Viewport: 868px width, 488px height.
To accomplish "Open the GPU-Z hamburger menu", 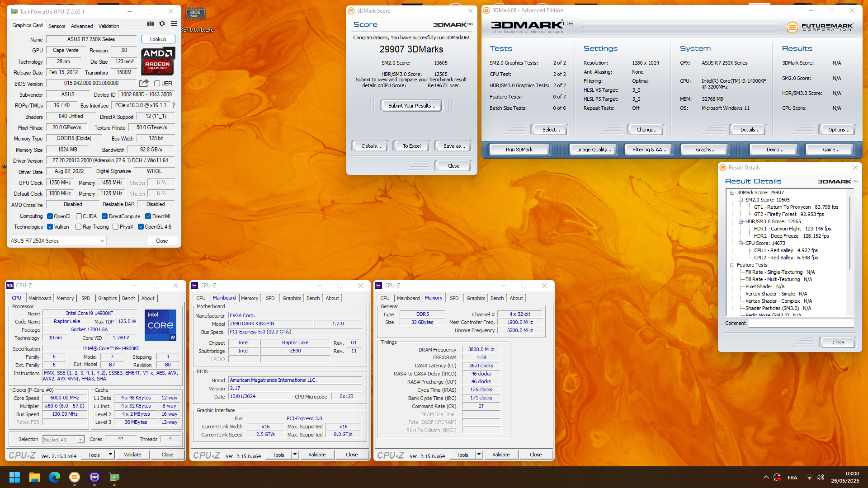I will pyautogui.click(x=174, y=24).
